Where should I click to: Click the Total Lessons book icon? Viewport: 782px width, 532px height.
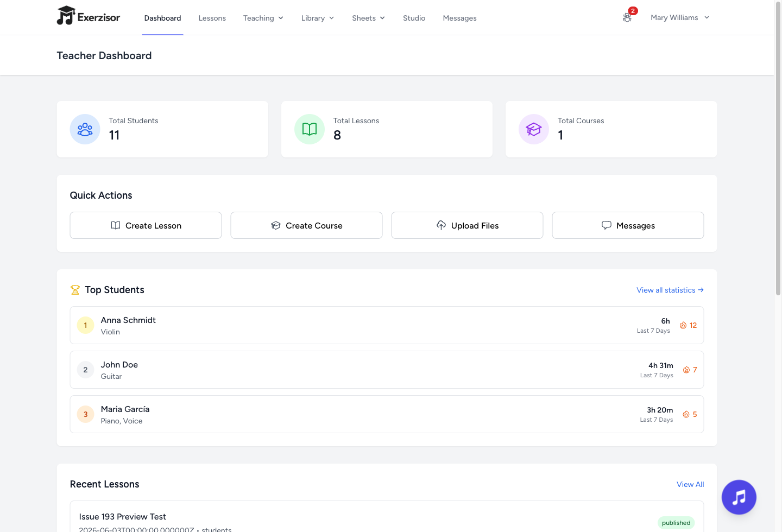click(310, 129)
